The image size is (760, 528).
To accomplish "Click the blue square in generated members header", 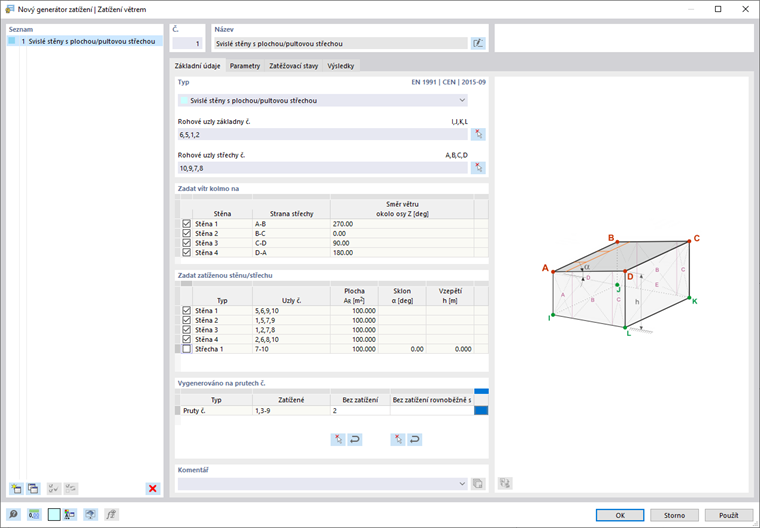I will coord(481,391).
